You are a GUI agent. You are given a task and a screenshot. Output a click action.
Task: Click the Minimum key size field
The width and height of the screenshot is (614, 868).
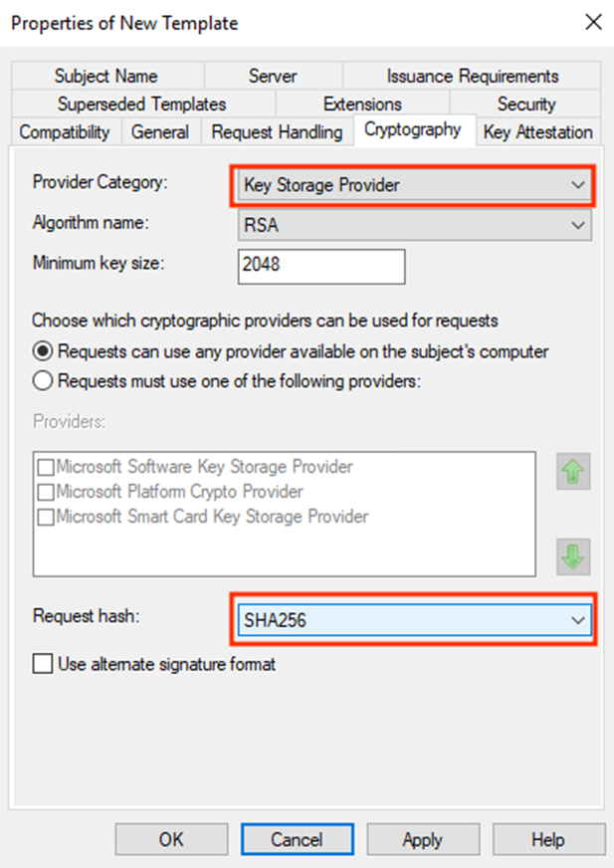click(x=321, y=266)
